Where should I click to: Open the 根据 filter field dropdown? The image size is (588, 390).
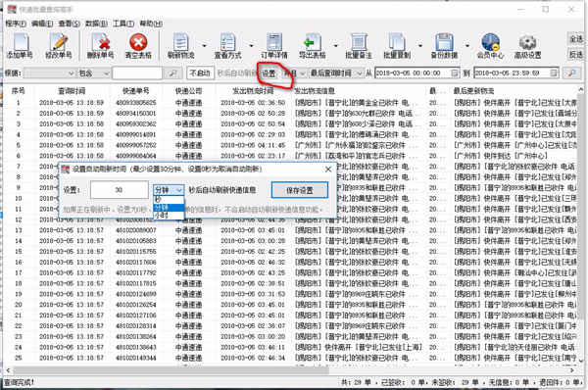[x=49, y=73]
